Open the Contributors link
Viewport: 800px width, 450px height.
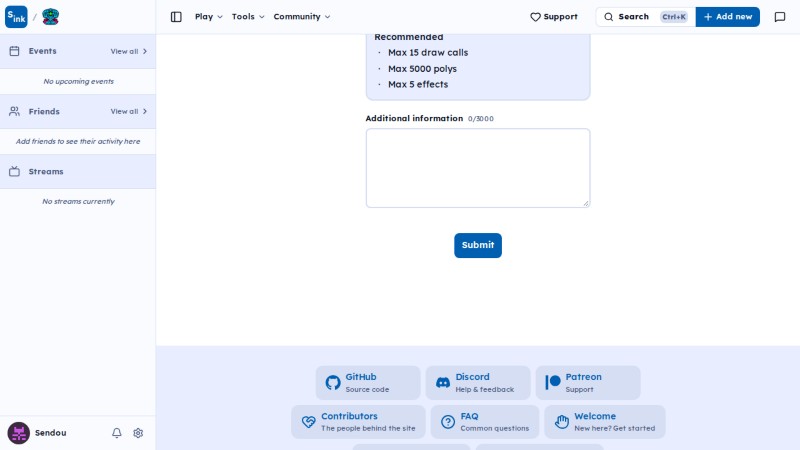358,422
